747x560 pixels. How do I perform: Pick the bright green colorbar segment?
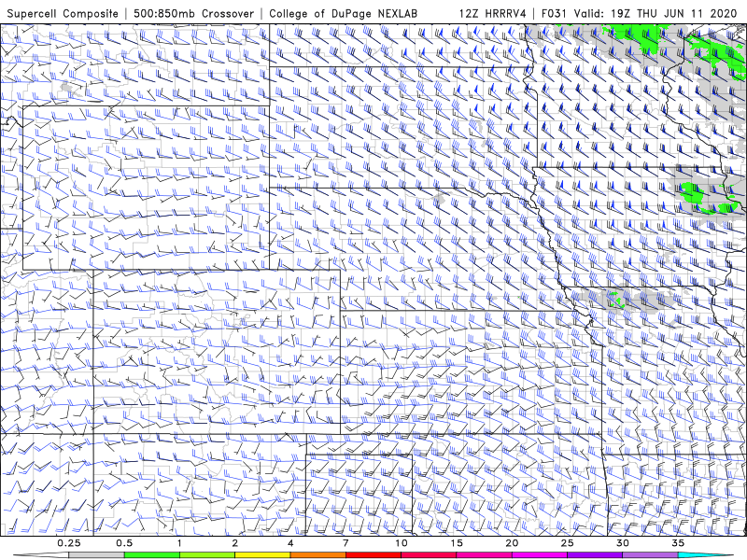151,555
